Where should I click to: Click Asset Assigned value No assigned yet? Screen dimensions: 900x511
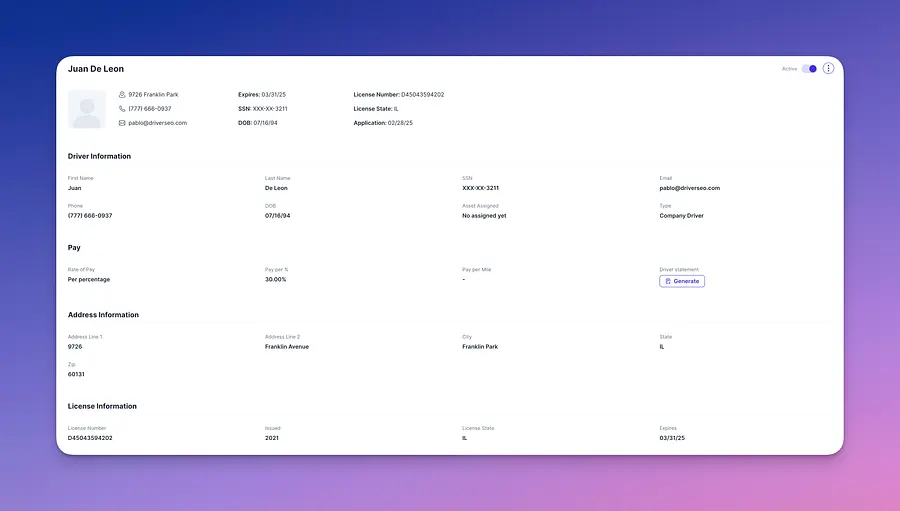pyautogui.click(x=484, y=216)
